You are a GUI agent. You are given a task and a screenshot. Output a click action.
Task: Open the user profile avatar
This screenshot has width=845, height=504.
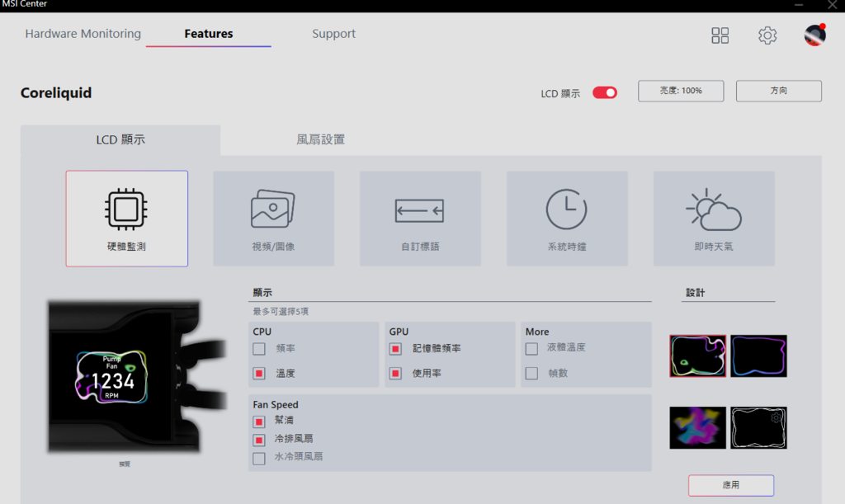[814, 35]
